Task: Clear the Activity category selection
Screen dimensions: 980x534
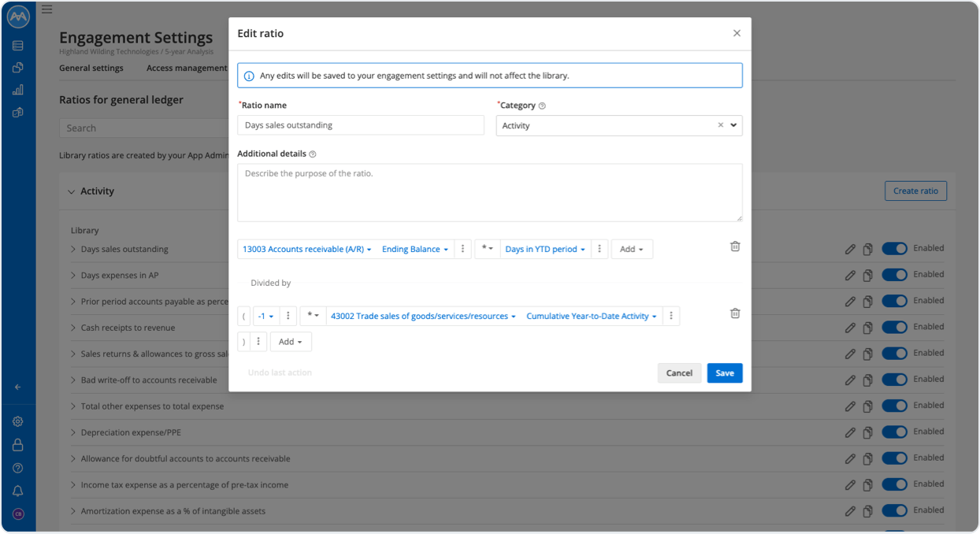Action: coord(720,125)
